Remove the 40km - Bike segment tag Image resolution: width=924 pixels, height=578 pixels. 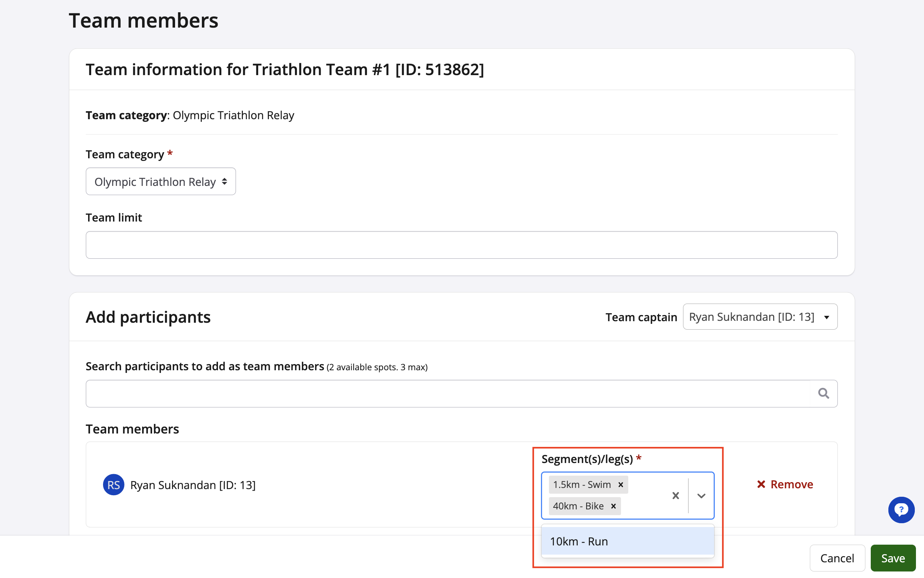[613, 506]
